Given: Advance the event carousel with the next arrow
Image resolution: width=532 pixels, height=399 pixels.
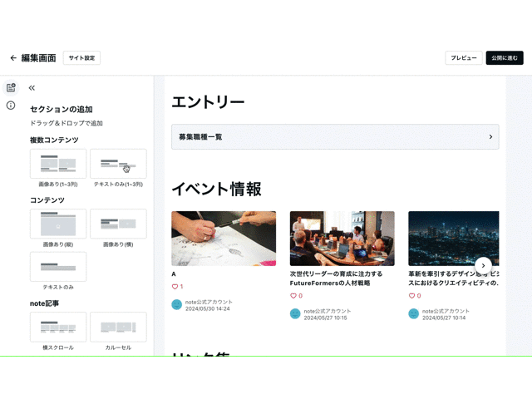Looking at the screenshot, I should pyautogui.click(x=483, y=266).
